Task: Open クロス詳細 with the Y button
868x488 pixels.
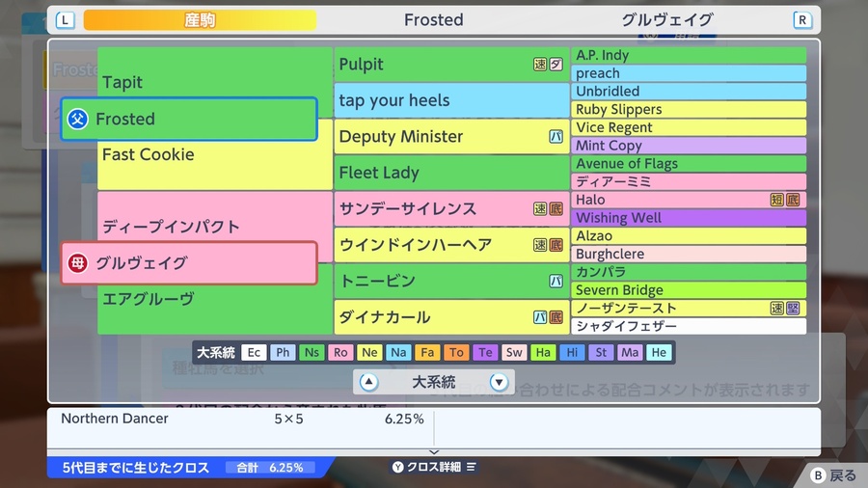Action: [x=434, y=467]
